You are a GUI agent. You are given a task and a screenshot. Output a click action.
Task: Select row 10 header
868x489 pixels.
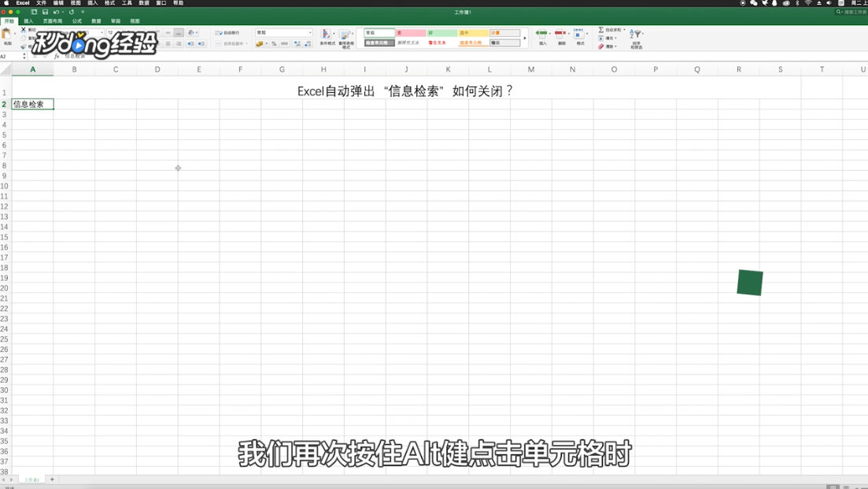5,186
